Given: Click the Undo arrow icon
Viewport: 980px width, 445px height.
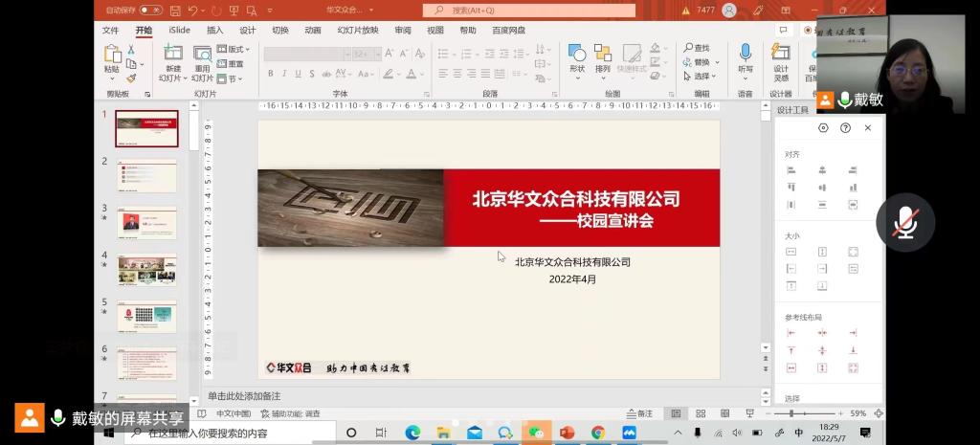Looking at the screenshot, I should 192,11.
